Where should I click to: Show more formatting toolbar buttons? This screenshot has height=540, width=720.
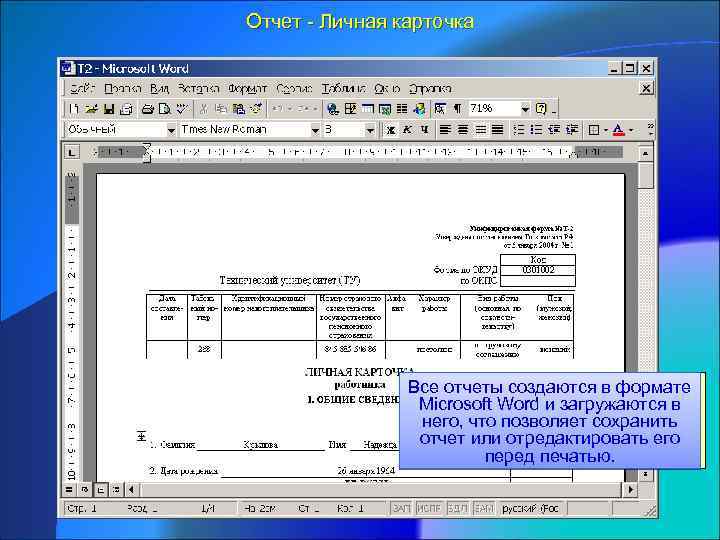[x=651, y=130]
